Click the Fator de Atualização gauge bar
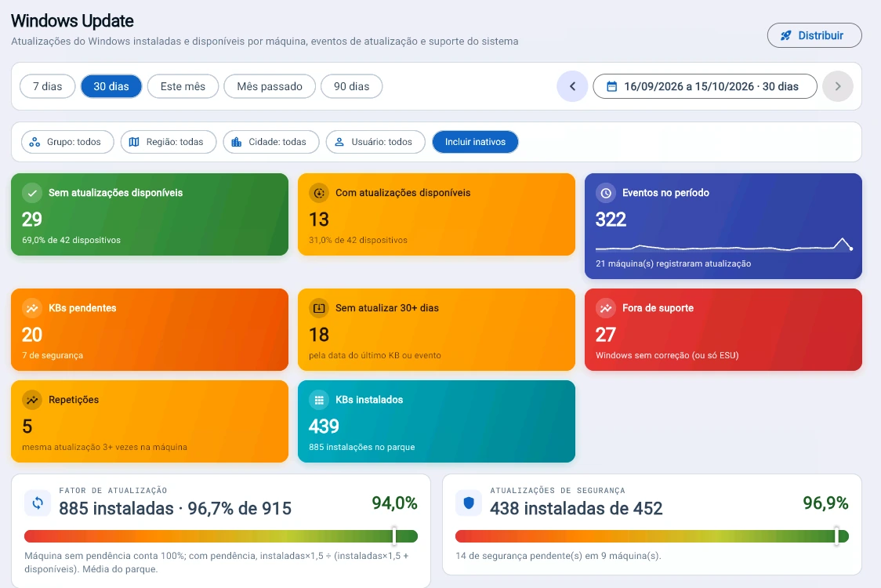The width and height of the screenshot is (881, 588). click(221, 536)
